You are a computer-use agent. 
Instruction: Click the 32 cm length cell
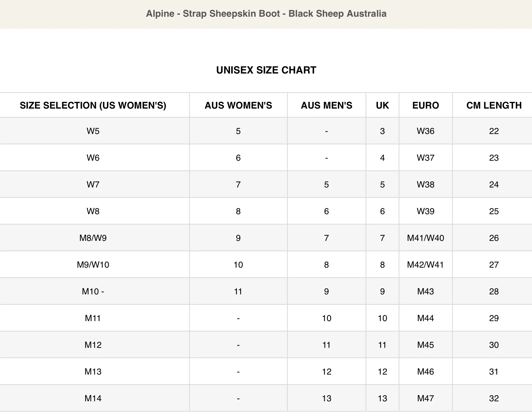494,398
